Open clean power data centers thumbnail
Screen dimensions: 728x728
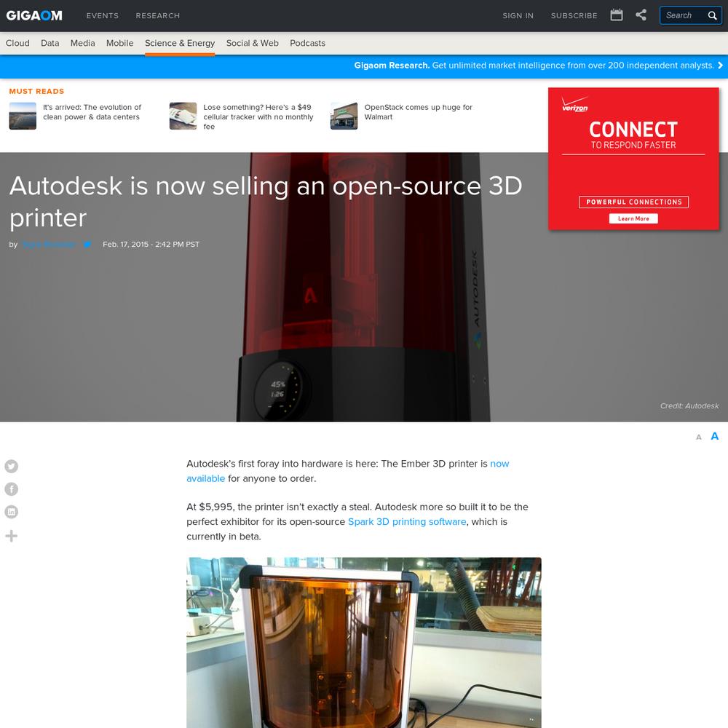[23, 116]
